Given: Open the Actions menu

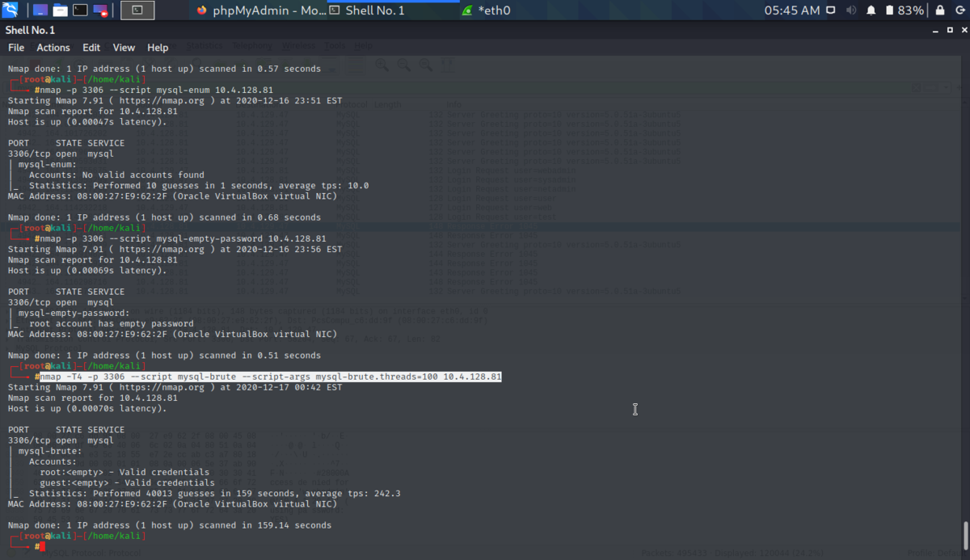Looking at the screenshot, I should click(53, 48).
